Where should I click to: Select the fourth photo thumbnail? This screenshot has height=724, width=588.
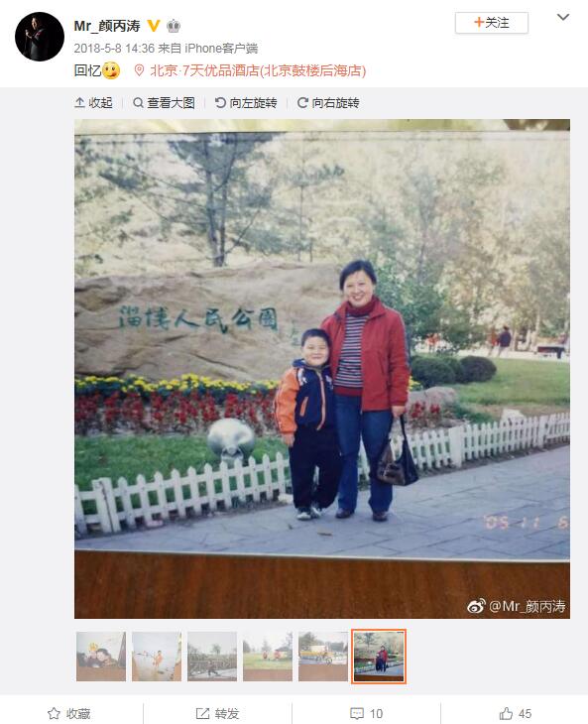tap(268, 657)
